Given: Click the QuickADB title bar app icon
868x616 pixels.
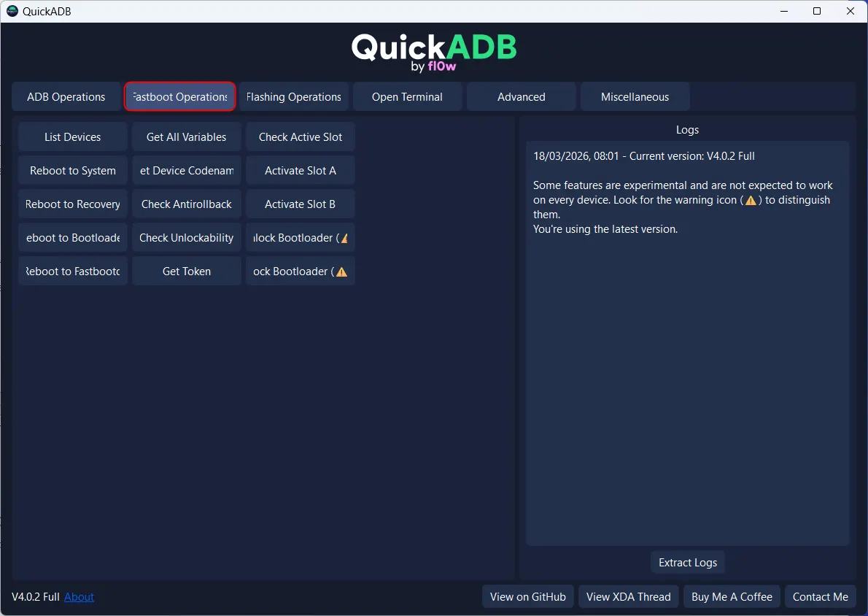Looking at the screenshot, I should coord(12,12).
